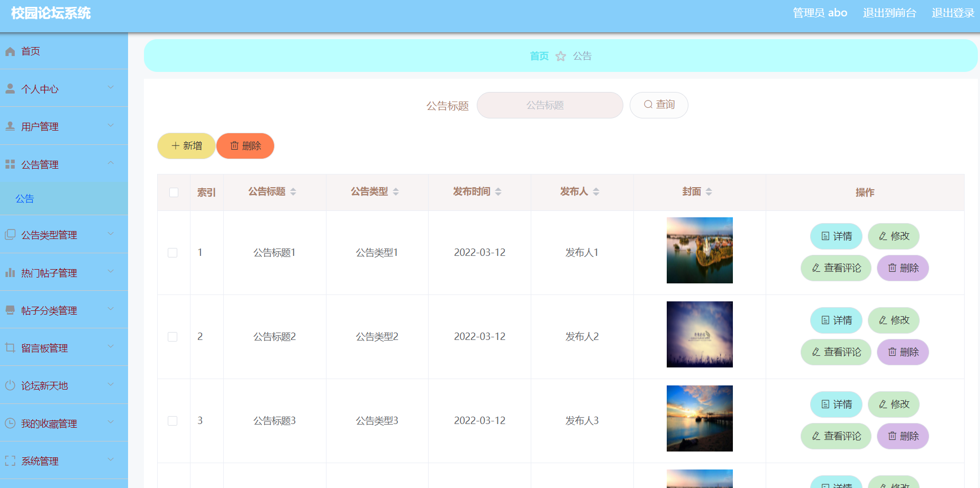Open cover thumbnail of 公告标题3

700,418
